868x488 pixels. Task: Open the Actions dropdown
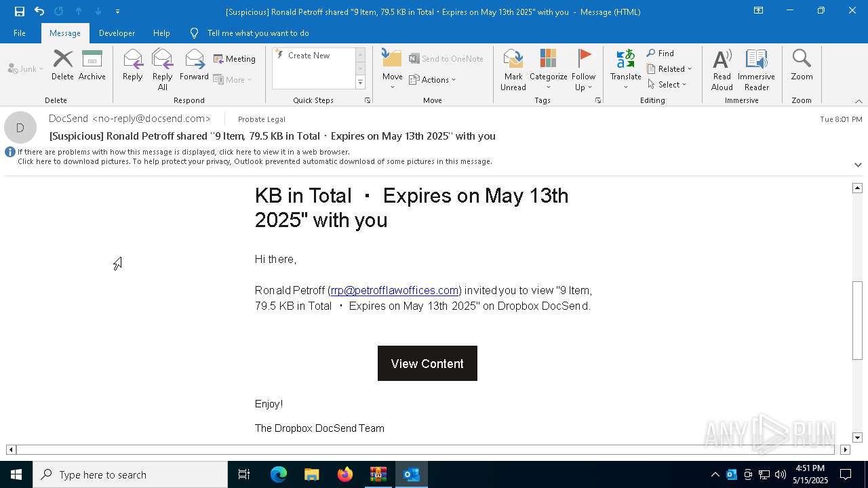coord(433,79)
